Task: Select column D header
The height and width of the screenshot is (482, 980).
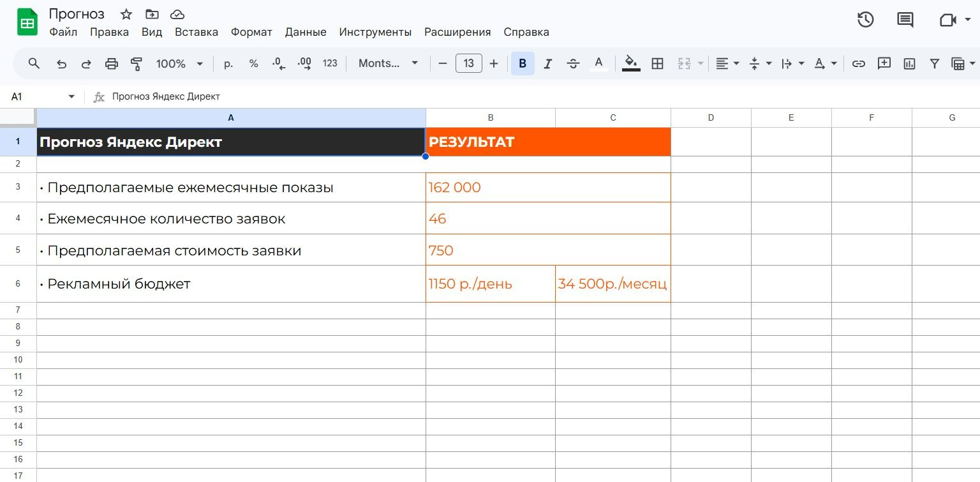Action: 711,117
